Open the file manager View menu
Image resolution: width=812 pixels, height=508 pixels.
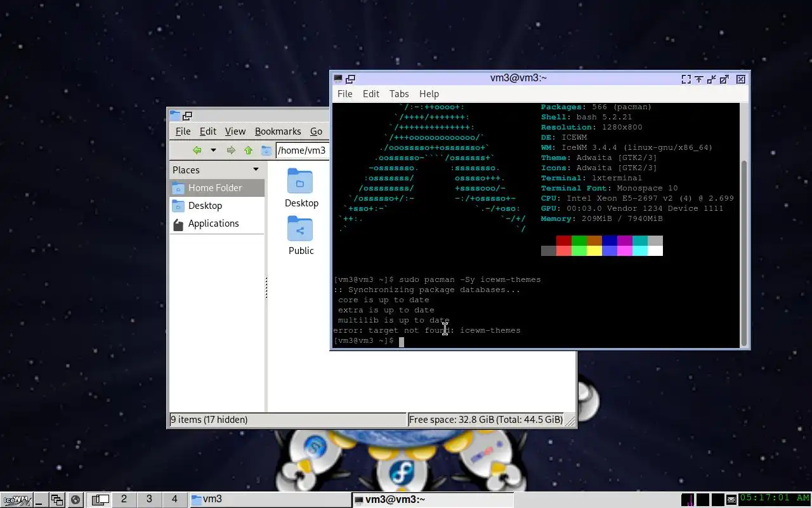[235, 131]
